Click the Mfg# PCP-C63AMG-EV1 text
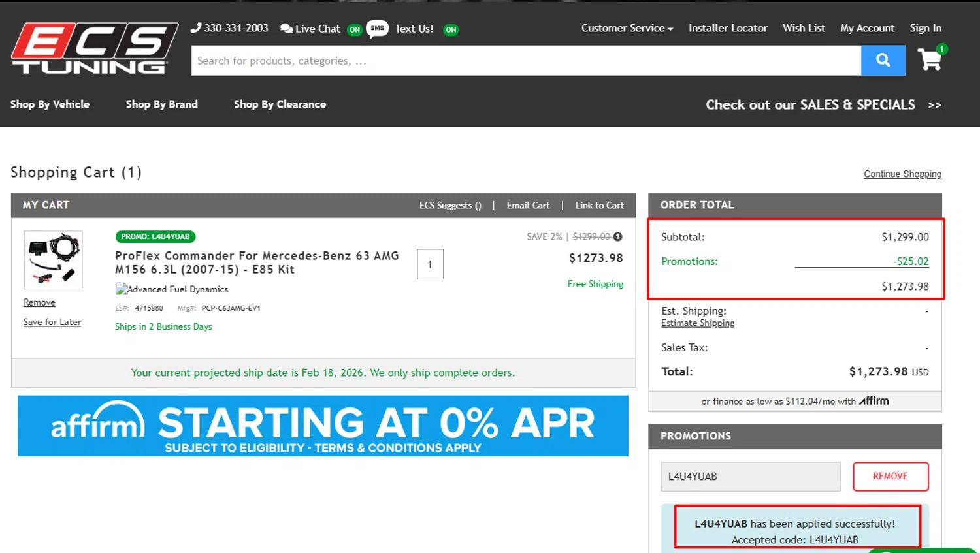The height and width of the screenshot is (553, 980). tap(219, 308)
